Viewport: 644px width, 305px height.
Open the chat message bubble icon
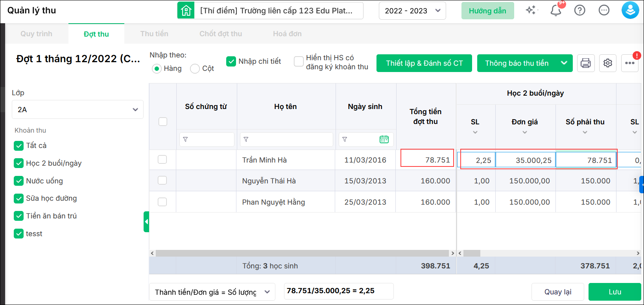(x=604, y=10)
